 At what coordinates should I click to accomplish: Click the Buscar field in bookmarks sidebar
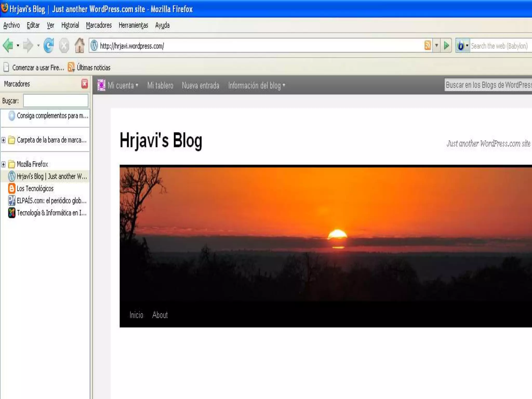click(x=56, y=101)
